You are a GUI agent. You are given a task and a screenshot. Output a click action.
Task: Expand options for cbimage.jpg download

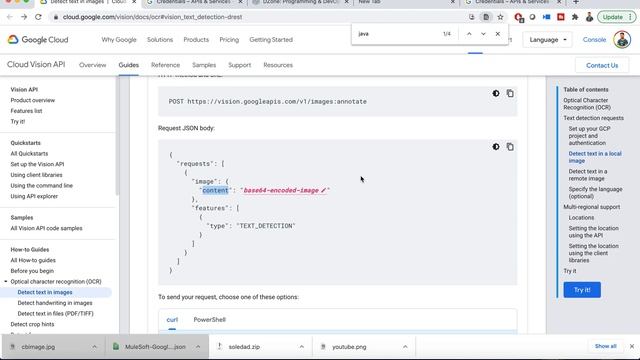point(95,347)
